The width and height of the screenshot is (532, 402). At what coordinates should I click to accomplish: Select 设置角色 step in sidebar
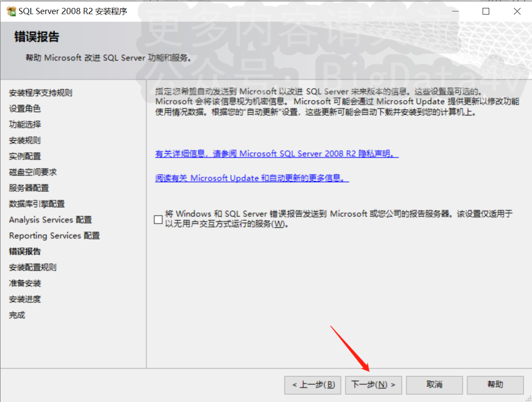(x=25, y=108)
